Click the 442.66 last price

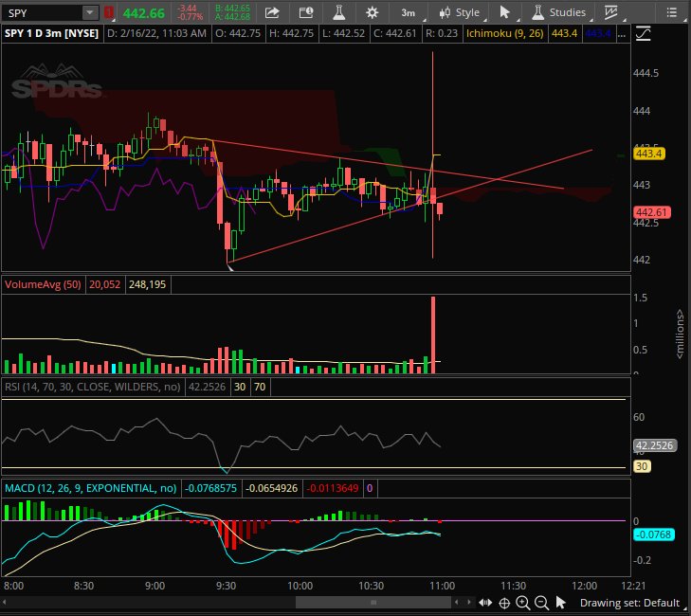(144, 13)
